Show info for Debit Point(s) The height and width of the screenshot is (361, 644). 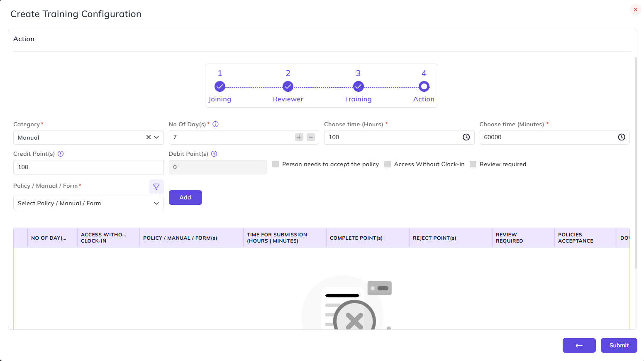pos(214,154)
